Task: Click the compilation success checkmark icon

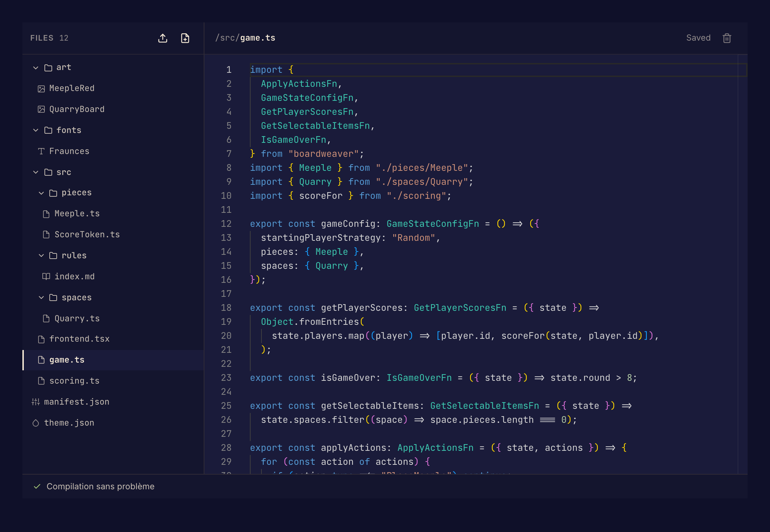Action: point(37,486)
